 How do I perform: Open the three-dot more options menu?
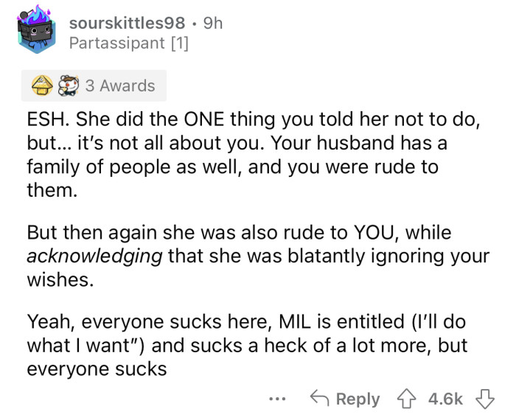276,399
